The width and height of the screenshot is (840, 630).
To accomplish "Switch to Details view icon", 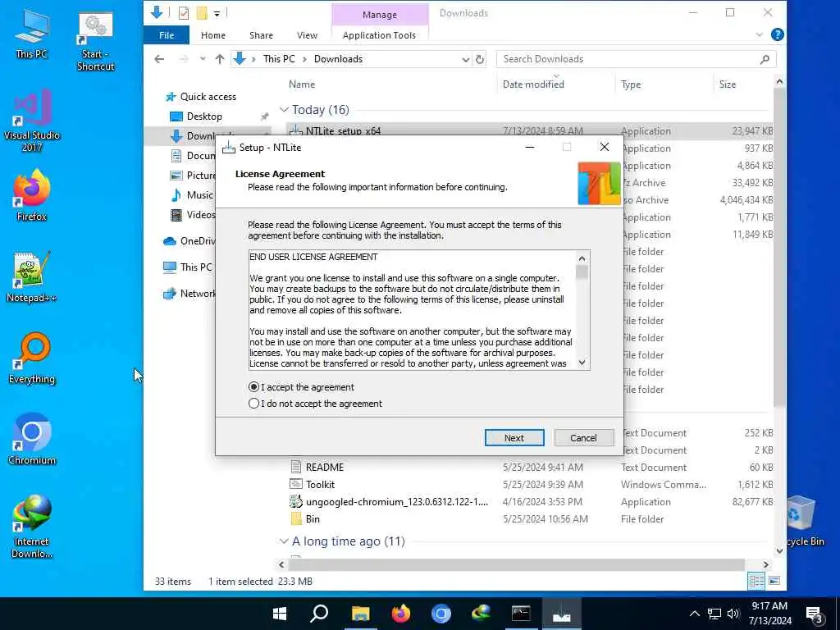I will coord(756,581).
